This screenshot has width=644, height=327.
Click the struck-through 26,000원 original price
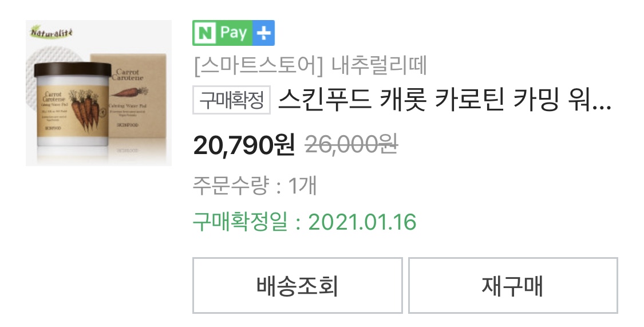[351, 145]
